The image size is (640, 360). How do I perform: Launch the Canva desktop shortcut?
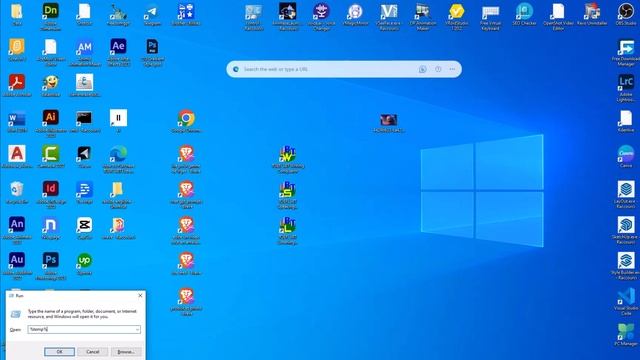pos(626,154)
